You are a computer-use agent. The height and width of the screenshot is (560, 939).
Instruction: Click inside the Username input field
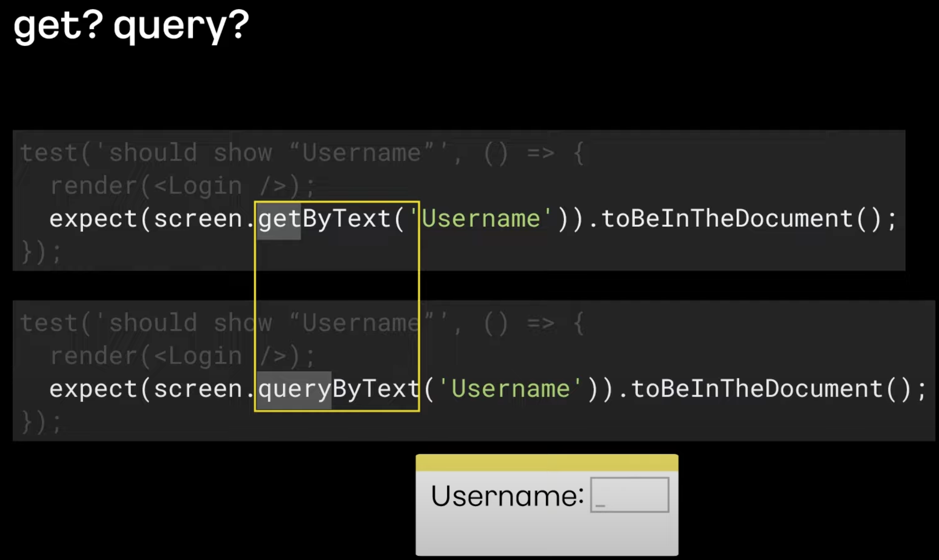629,495
